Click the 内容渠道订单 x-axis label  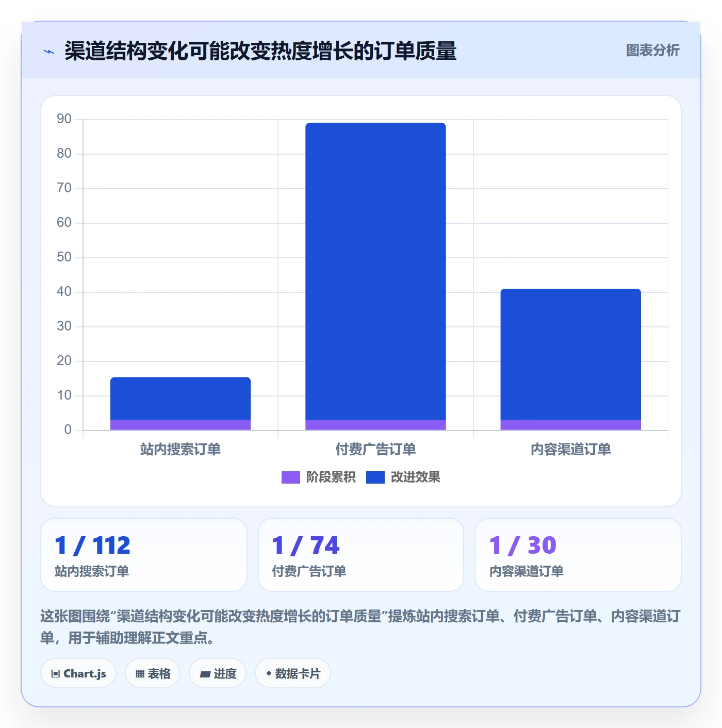click(570, 450)
